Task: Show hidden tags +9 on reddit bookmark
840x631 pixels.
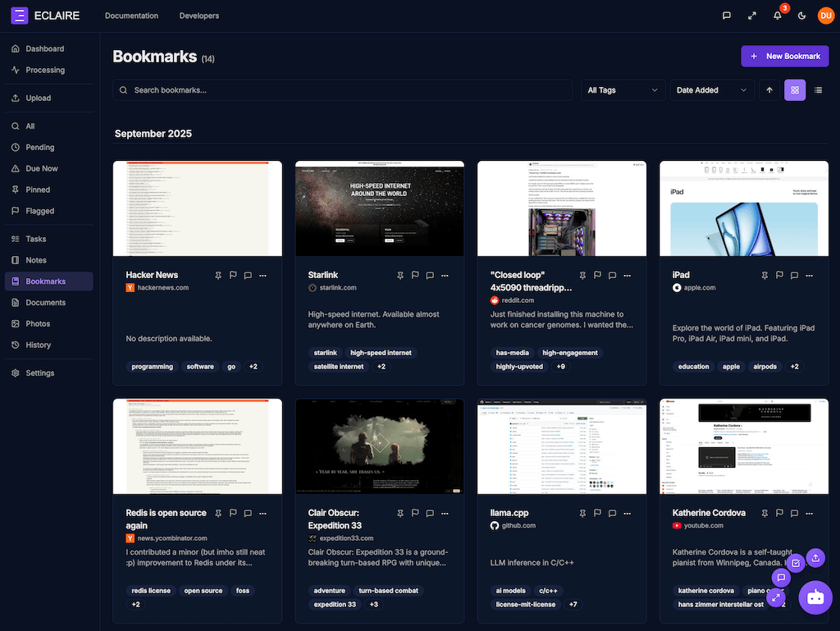Action: coord(560,367)
